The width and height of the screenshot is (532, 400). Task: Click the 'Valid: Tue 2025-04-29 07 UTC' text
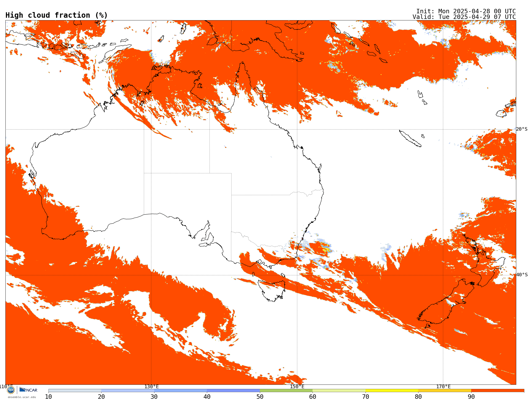(x=464, y=17)
